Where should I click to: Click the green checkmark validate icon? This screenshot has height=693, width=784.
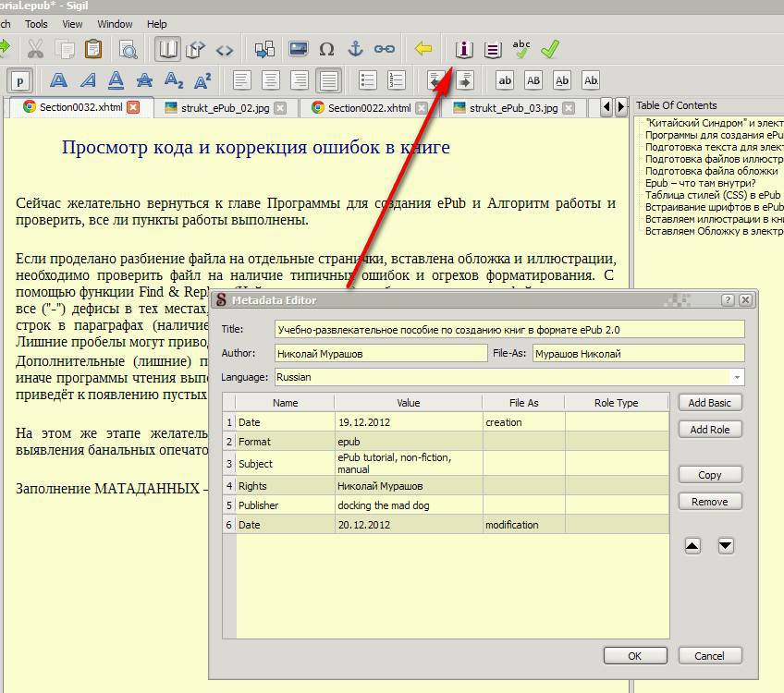coord(550,49)
